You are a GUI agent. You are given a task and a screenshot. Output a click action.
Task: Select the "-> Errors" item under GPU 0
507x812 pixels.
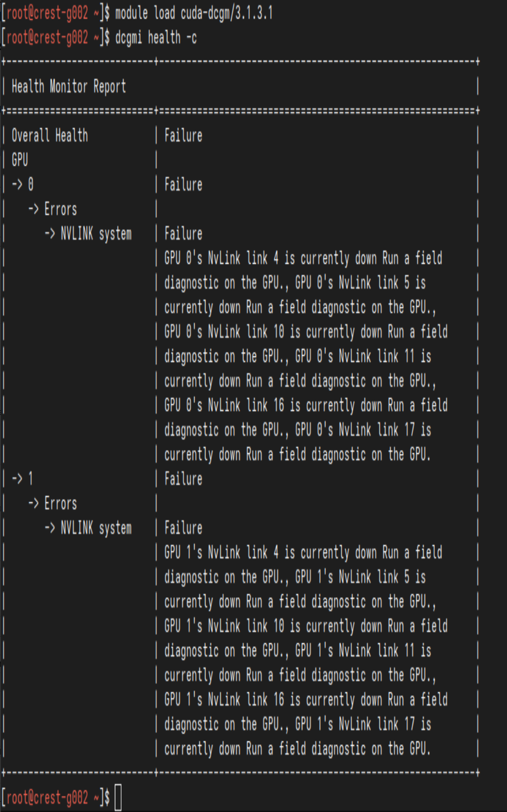click(x=52, y=209)
